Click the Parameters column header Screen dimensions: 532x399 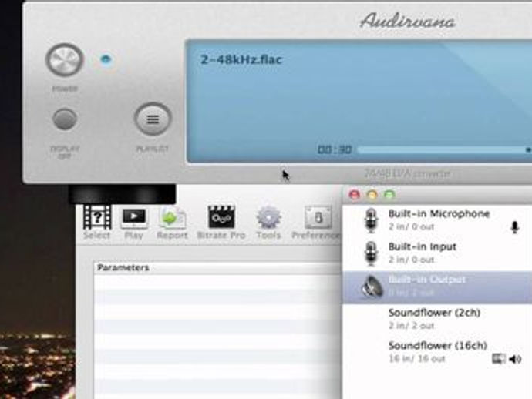pyautogui.click(x=217, y=268)
